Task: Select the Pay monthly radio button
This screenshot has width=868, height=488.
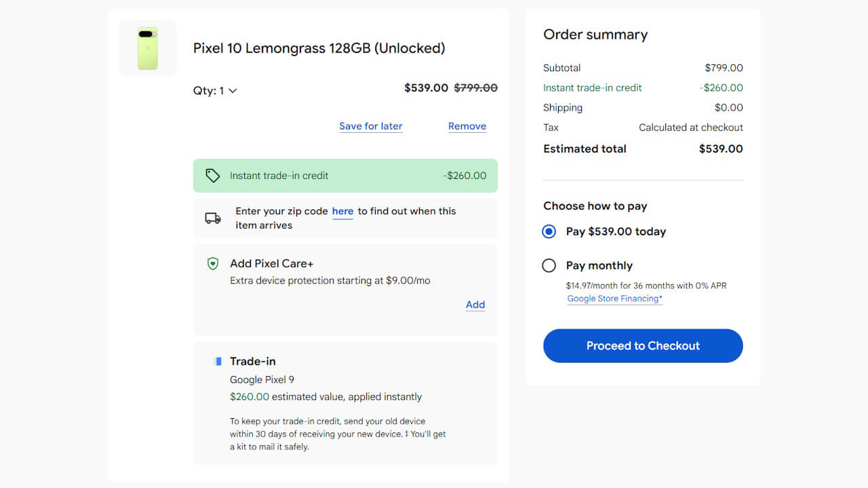Action: (549, 266)
